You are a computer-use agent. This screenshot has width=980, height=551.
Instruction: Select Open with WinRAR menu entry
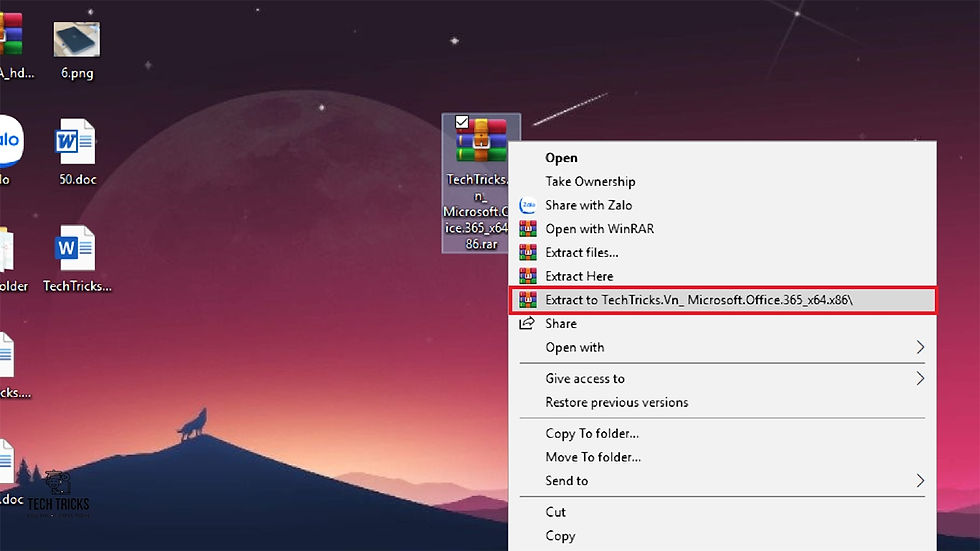[x=722, y=229]
